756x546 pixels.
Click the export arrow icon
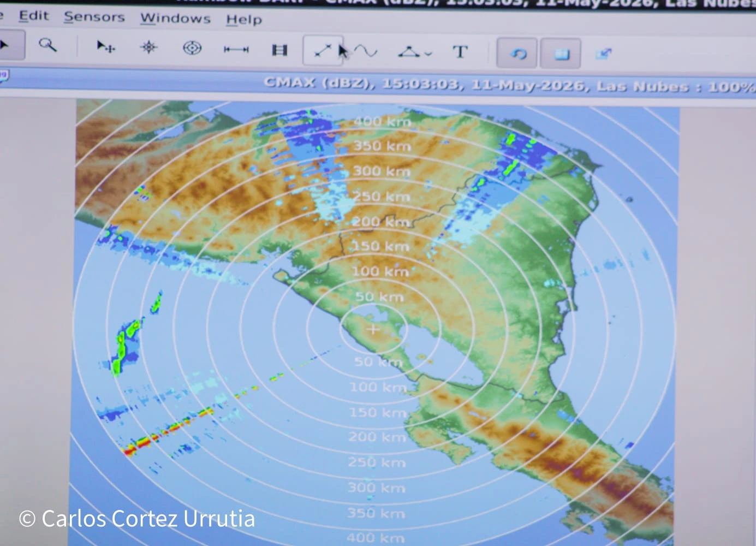(604, 54)
